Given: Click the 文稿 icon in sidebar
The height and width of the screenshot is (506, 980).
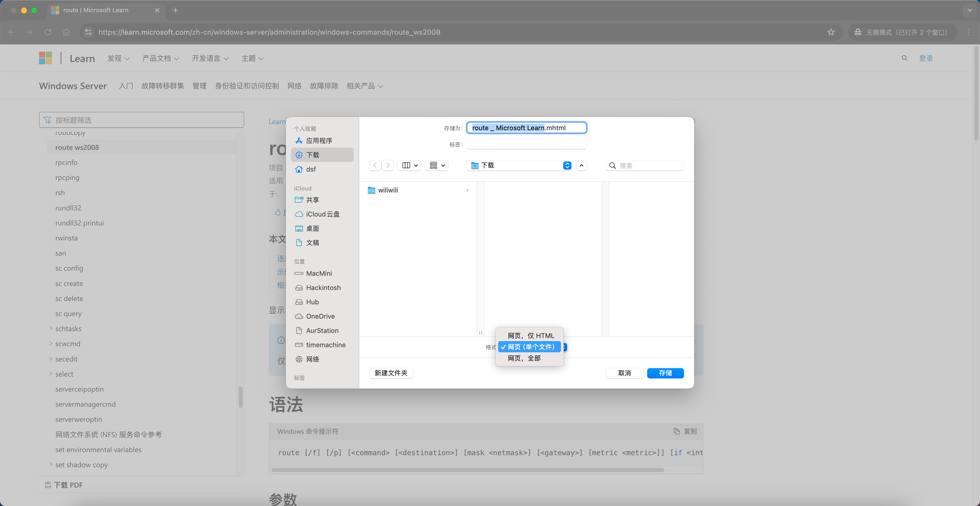Looking at the screenshot, I should point(299,243).
